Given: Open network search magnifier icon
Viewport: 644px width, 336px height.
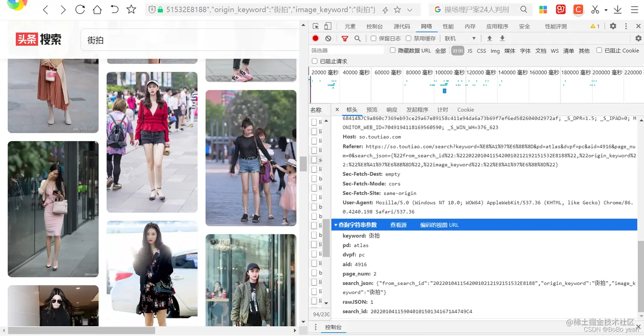Looking at the screenshot, I should click(x=357, y=38).
